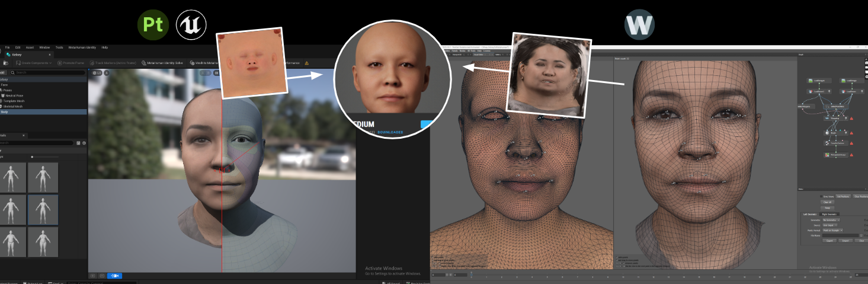Select the Kelsey root tree item

(43, 79)
